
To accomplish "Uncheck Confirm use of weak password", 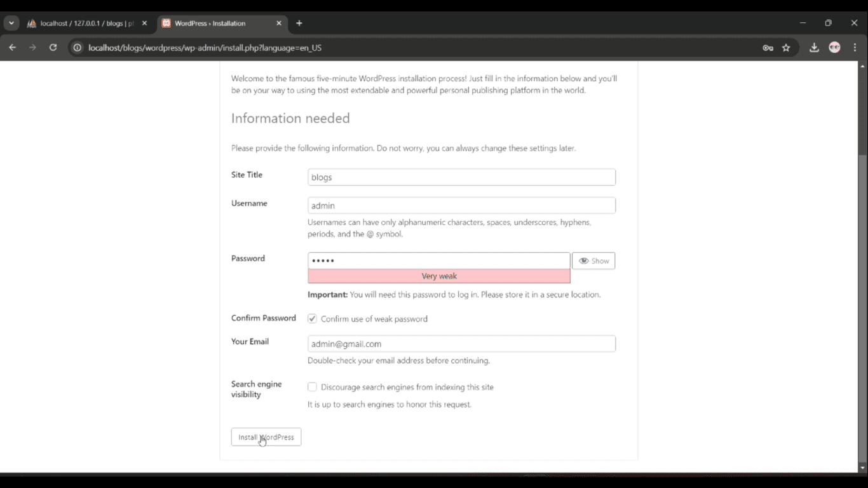I will [312, 319].
